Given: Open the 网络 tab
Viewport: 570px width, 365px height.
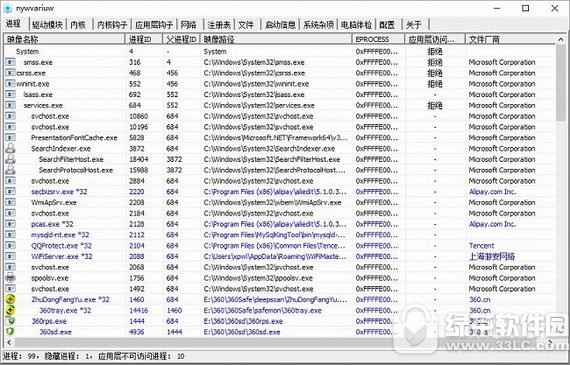Looking at the screenshot, I should 188,25.
